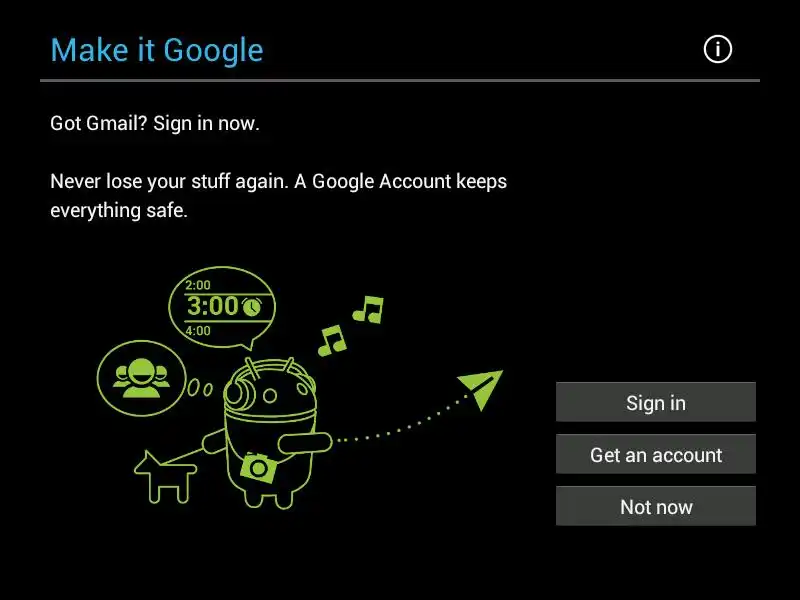Select the 3:00 time in the speech bubble
Viewport: 800px width, 600px height.
(x=212, y=306)
